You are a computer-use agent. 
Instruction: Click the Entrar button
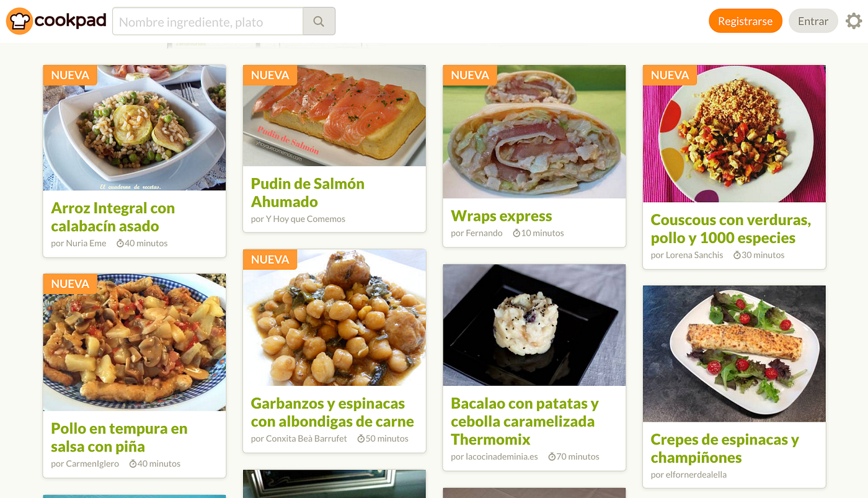813,21
